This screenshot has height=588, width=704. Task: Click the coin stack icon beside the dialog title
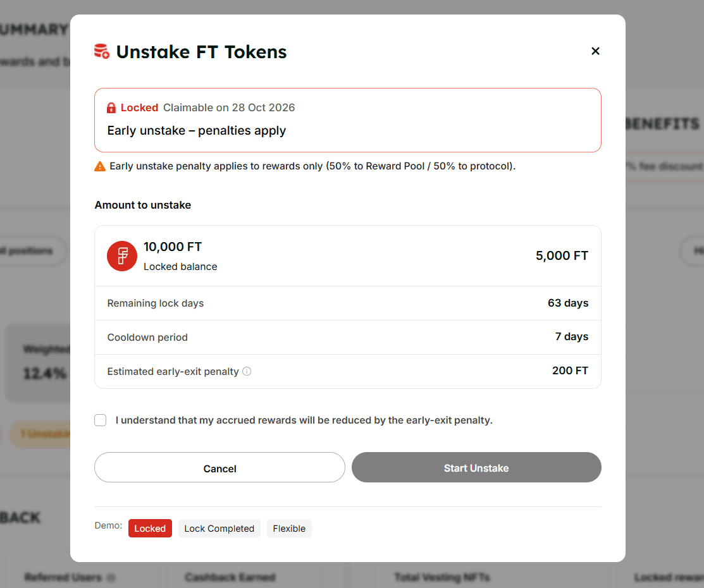coord(101,51)
